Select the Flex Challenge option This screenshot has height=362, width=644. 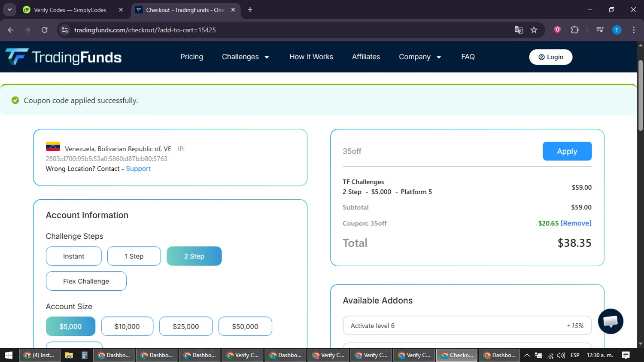click(86, 281)
